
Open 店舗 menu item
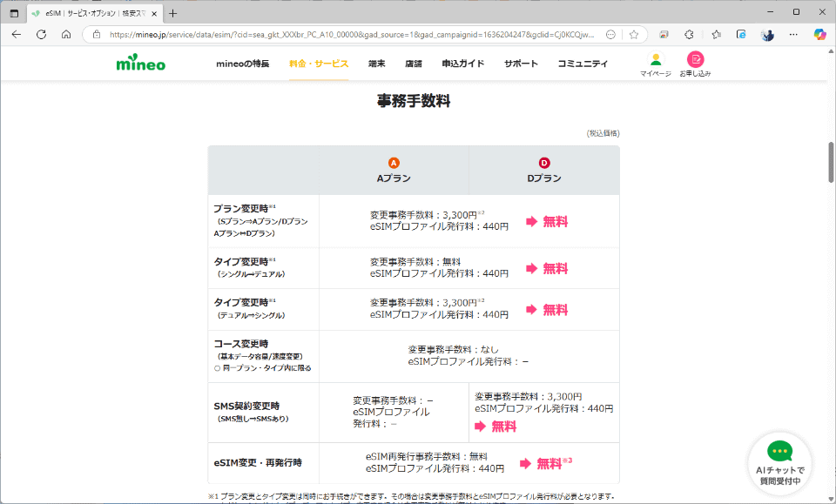[x=413, y=64]
